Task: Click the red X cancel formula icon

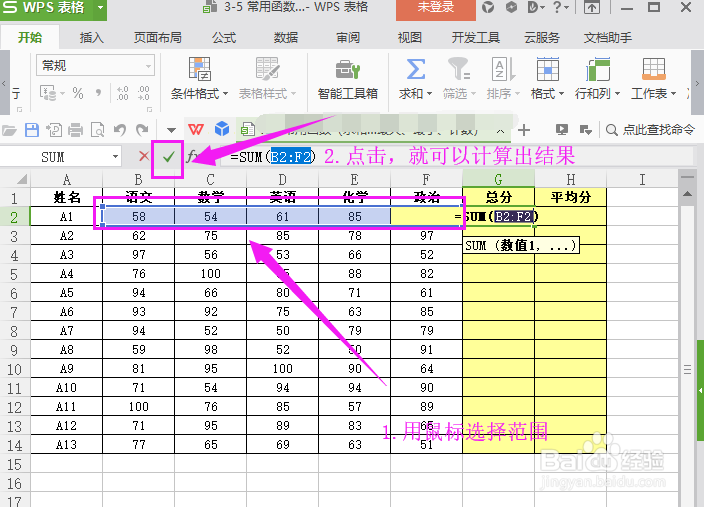Action: (144, 156)
